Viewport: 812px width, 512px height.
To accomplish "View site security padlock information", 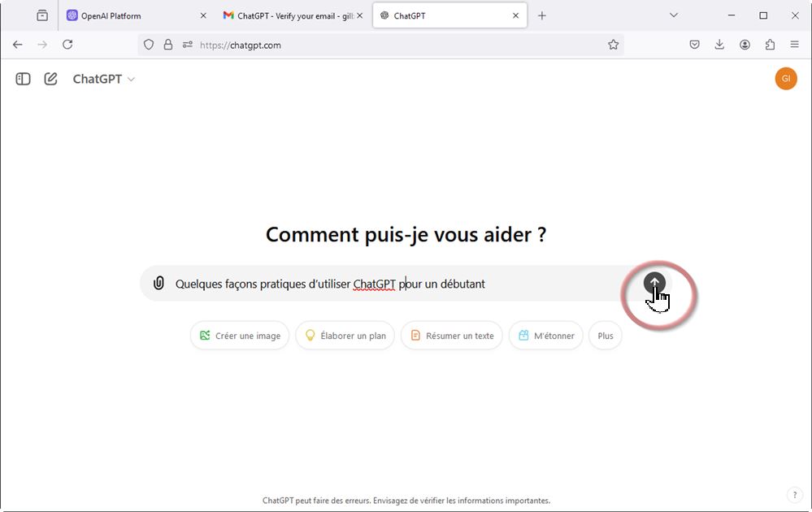I will [167, 45].
